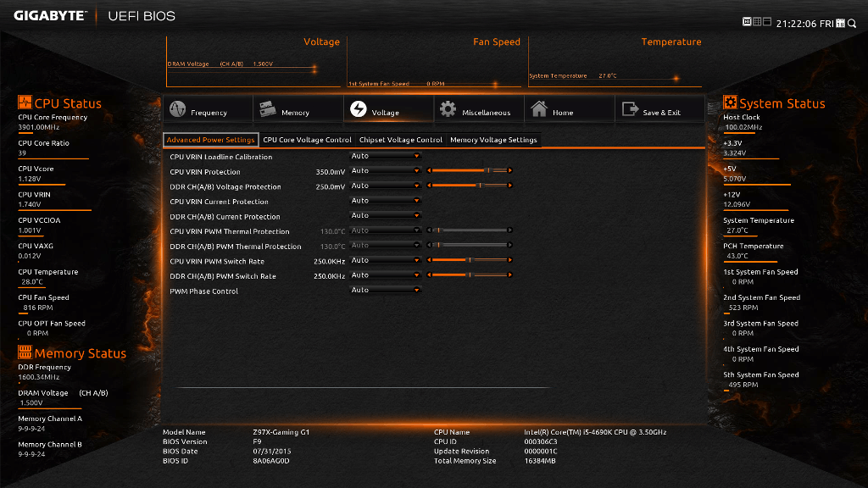
Task: Open DDR CH(A/B) Voltage Protection dropdown
Action: (386, 186)
